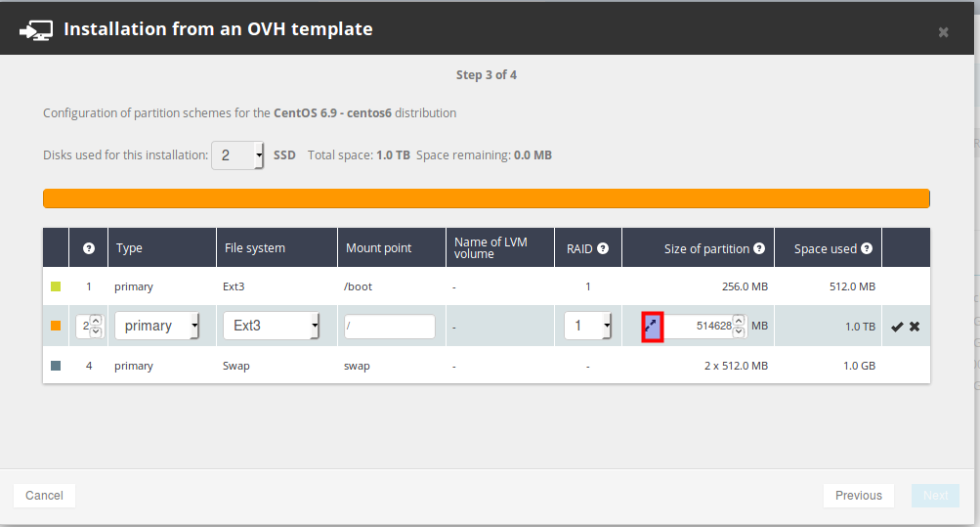The height and width of the screenshot is (527, 980).
Task: Click question mark icon in order column header
Action: click(x=89, y=248)
